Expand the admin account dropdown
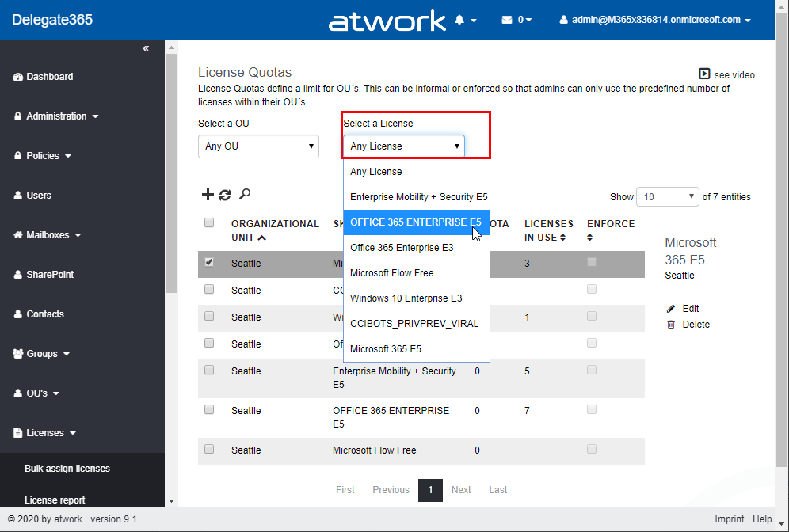The height and width of the screenshot is (532, 789). [655, 20]
